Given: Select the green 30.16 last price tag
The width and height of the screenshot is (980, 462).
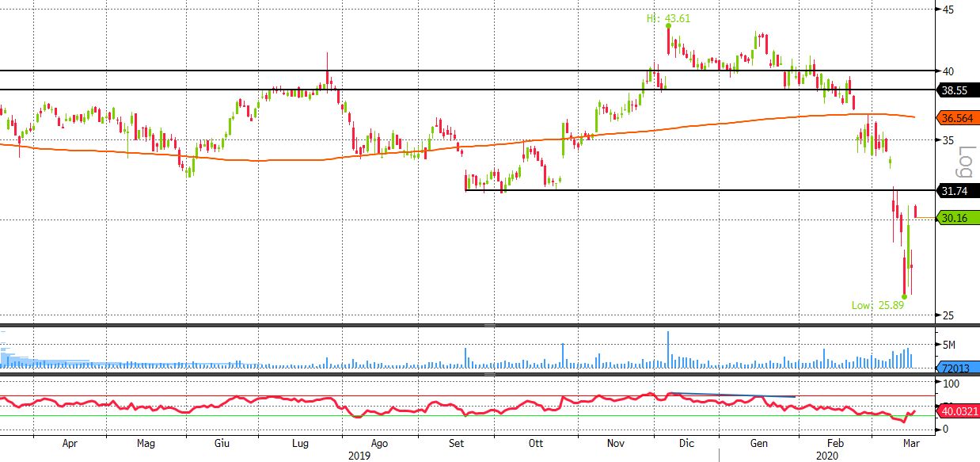Looking at the screenshot, I should click(958, 217).
